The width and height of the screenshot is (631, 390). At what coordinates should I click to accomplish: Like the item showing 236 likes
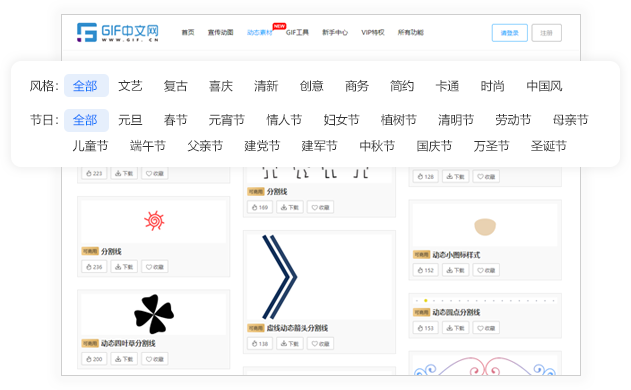coord(94,267)
